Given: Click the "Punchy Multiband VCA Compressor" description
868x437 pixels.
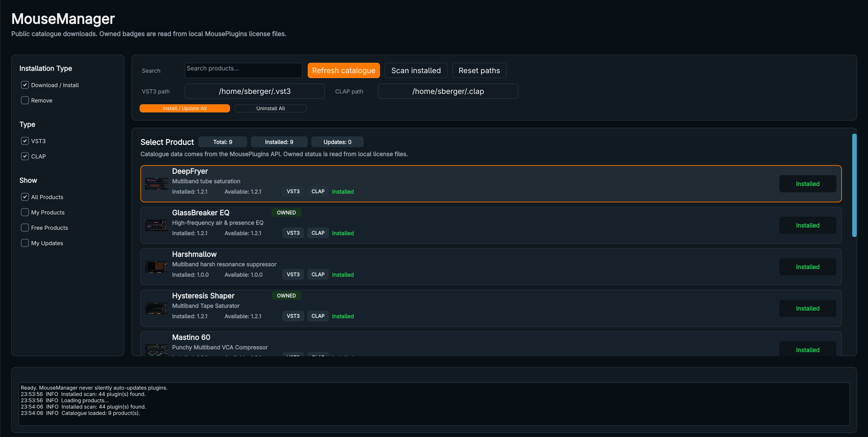Looking at the screenshot, I should pos(220,348).
